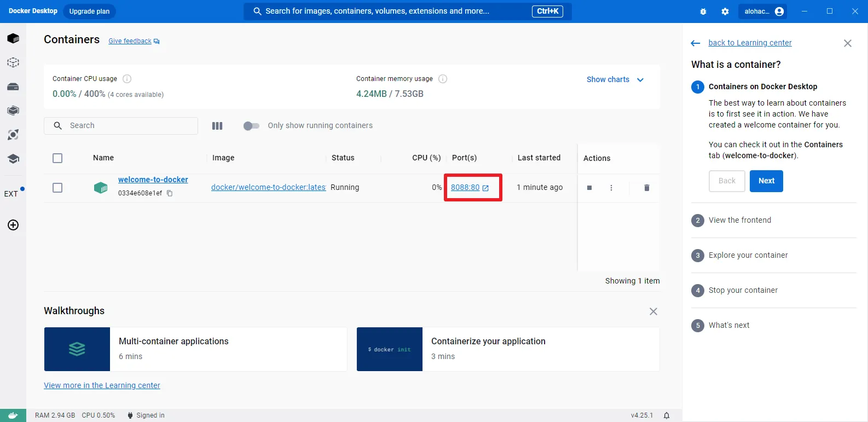This screenshot has height=422, width=868.
Task: Open Docker Scout in the sidebar
Action: [x=13, y=135]
